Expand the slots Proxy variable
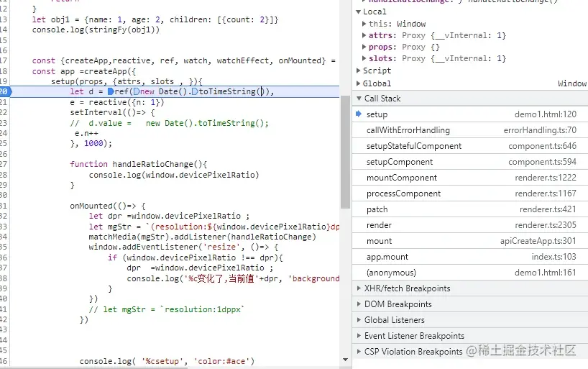The height and width of the screenshot is (369, 588). tap(364, 58)
